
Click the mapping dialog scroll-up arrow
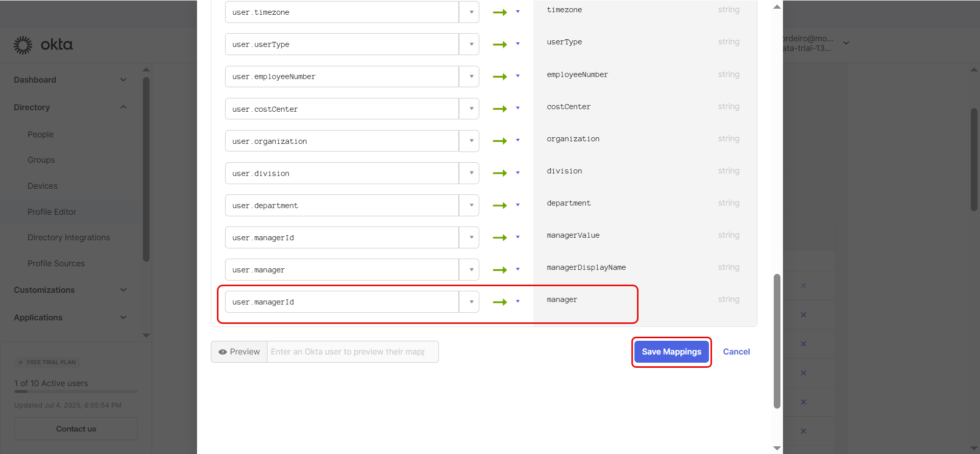coord(777,7)
